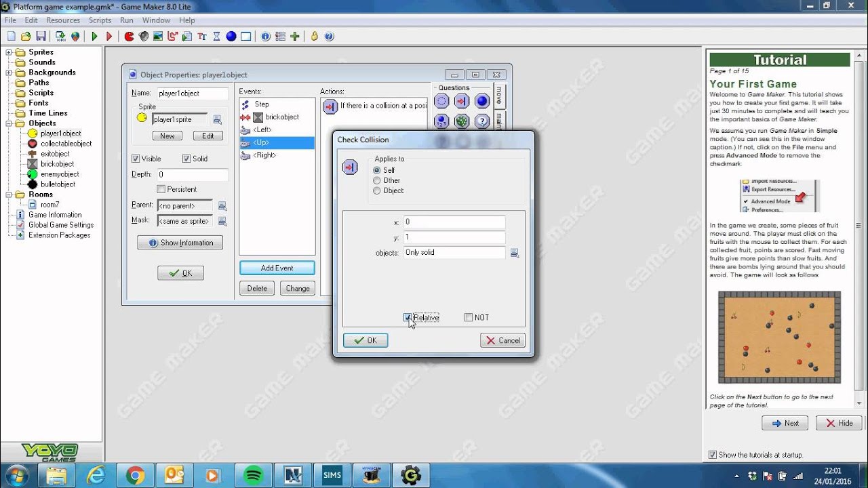Create a new game file from toolbar
Viewport: 868px width, 488px height.
click(x=12, y=37)
